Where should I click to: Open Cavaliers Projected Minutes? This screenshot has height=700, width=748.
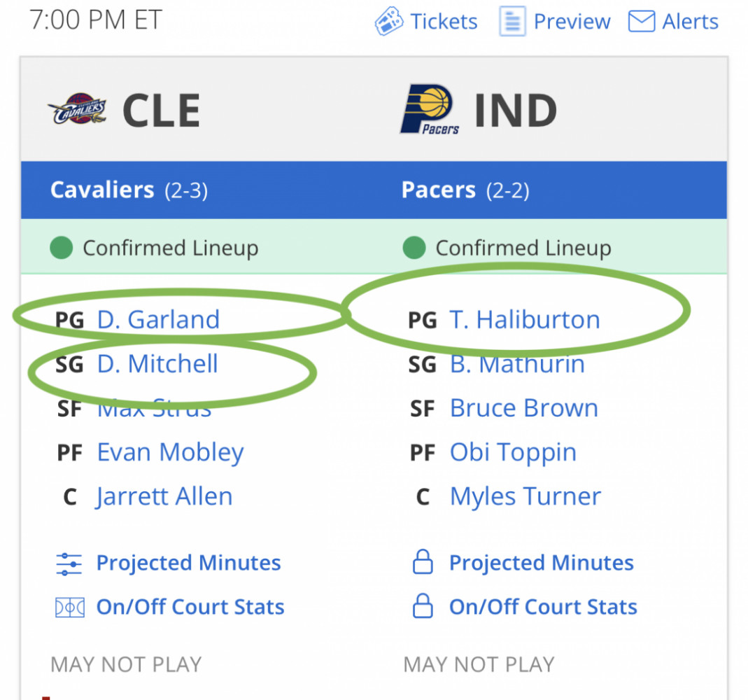click(x=188, y=563)
